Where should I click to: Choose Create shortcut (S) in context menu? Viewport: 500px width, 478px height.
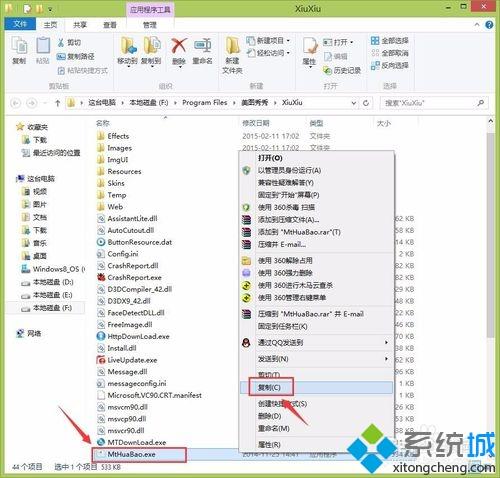[x=316, y=404]
